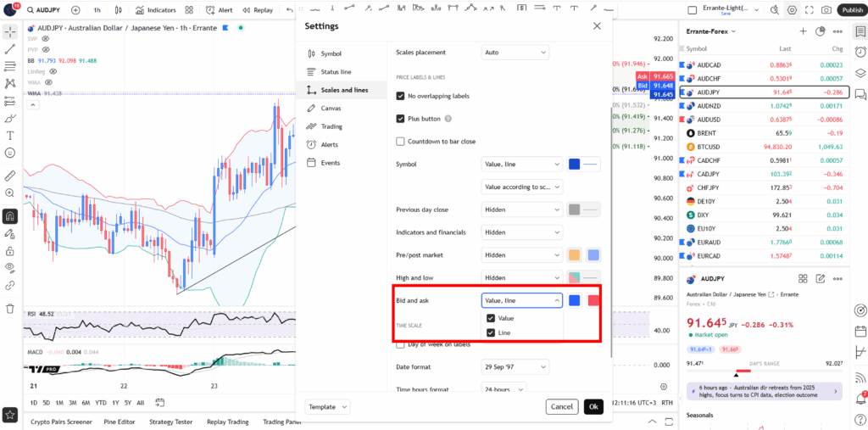This screenshot has height=430, width=868.
Task: Confirm settings with Ok button
Action: pyautogui.click(x=593, y=407)
